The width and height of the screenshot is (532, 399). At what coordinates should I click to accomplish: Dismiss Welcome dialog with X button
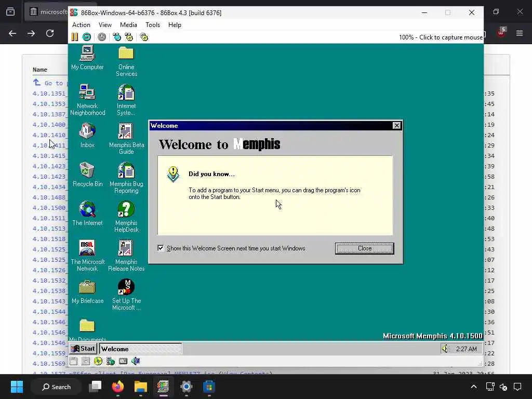pyautogui.click(x=396, y=126)
